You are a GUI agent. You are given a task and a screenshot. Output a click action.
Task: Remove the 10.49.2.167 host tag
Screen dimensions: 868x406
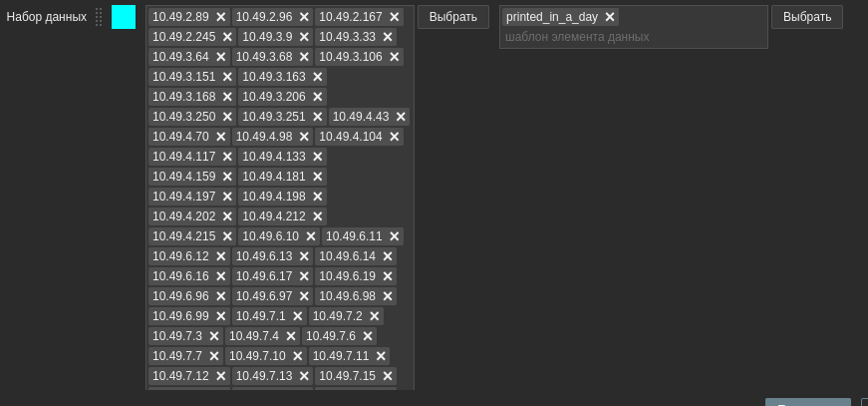coord(395,17)
